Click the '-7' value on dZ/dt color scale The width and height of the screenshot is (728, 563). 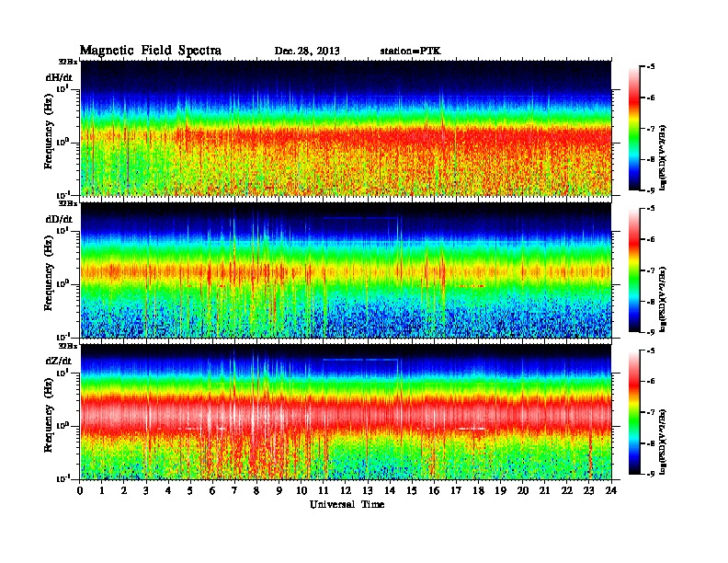click(651, 412)
